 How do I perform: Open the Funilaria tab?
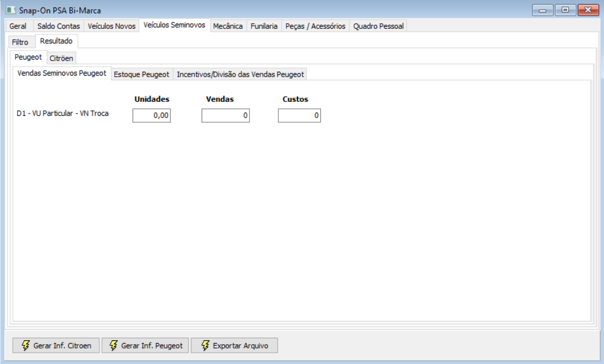264,26
